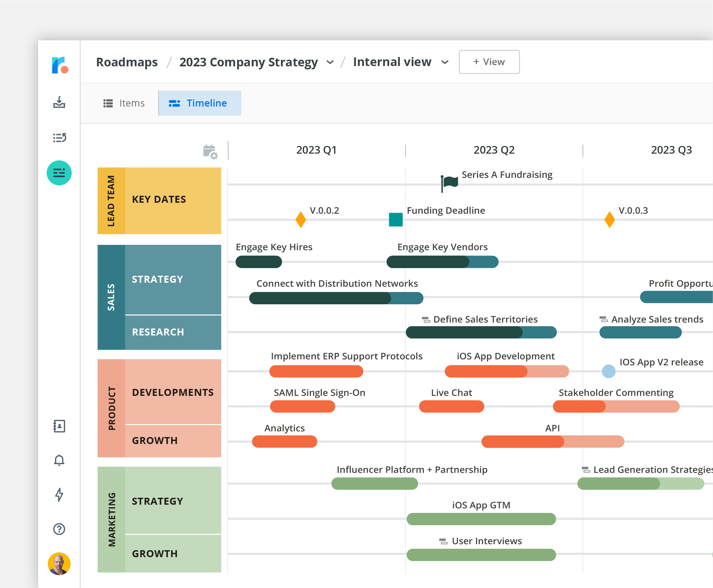Open the Roadmaps navigation link
The height and width of the screenshot is (588, 713).
point(127,62)
